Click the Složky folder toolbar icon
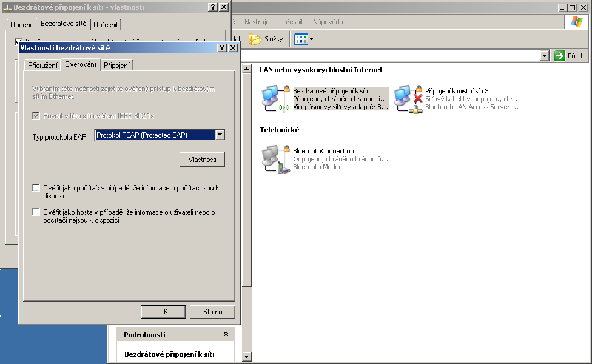The width and height of the screenshot is (592, 364). [x=255, y=39]
